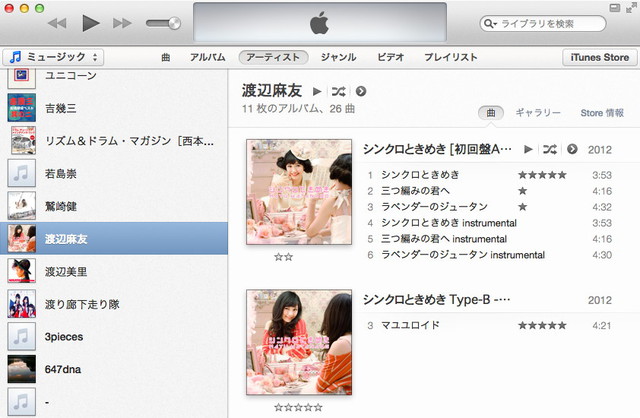Screen dimensions: 640x418
Task: Click the 渡り廊下走り隊 artist thumbnail
Action: click(22, 304)
